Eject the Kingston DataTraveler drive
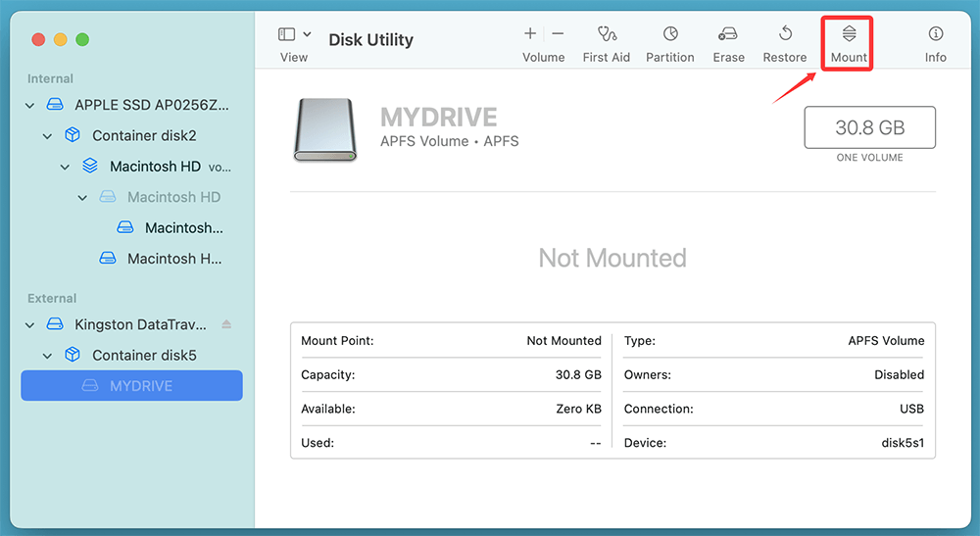Viewport: 980px width, 536px height. (x=226, y=324)
